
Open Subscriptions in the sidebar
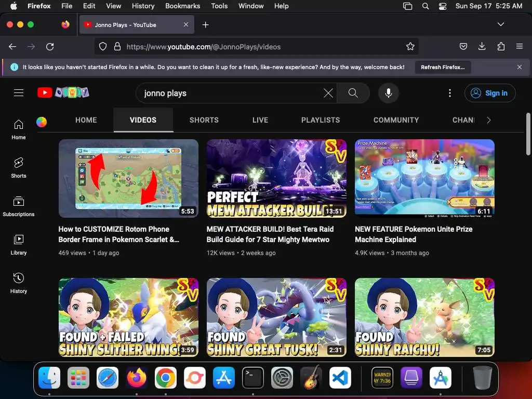[19, 206]
